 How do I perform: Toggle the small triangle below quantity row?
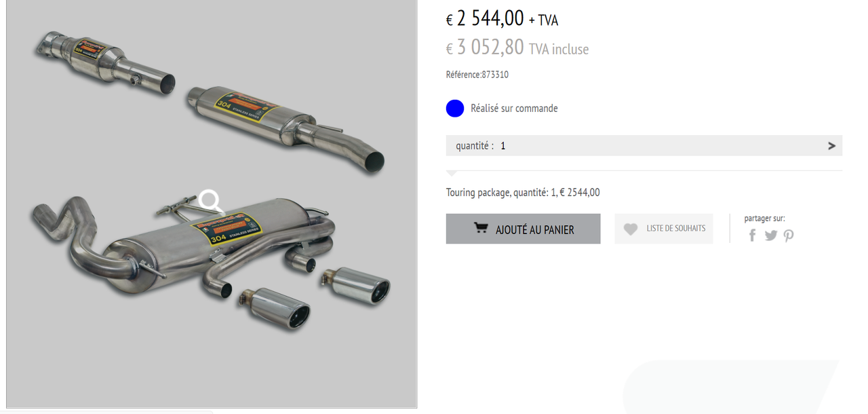click(x=452, y=174)
